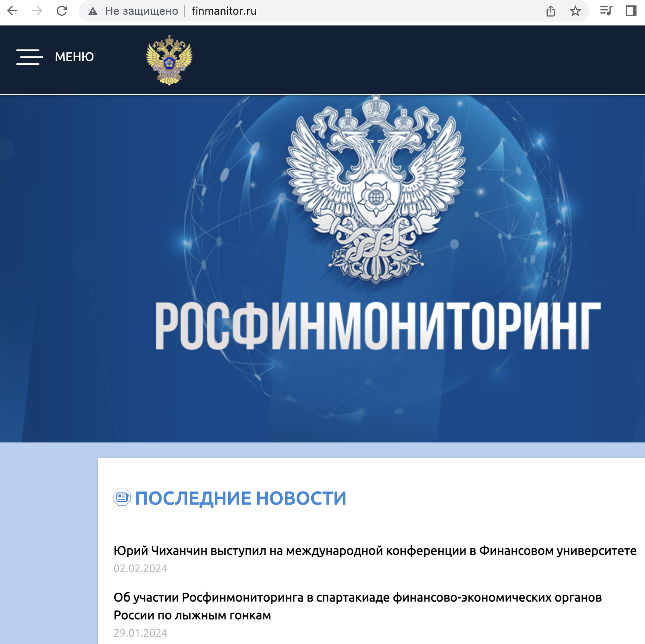This screenshot has height=644, width=645.
Task: Open the 'Не защищено' security warning
Action: 133,11
